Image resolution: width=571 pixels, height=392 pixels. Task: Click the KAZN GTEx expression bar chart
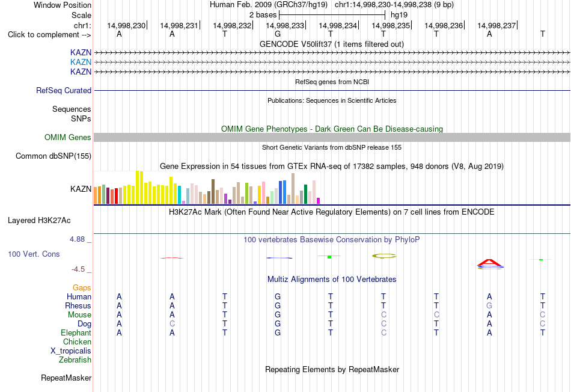207,187
